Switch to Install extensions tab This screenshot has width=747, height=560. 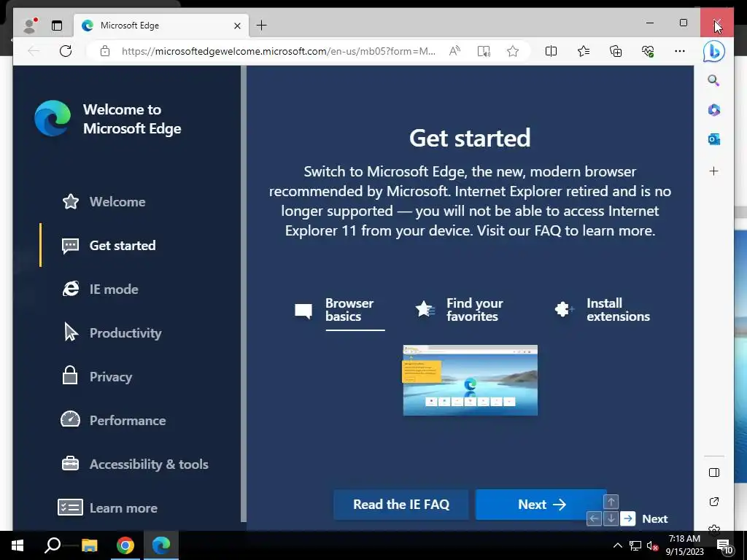pos(602,310)
